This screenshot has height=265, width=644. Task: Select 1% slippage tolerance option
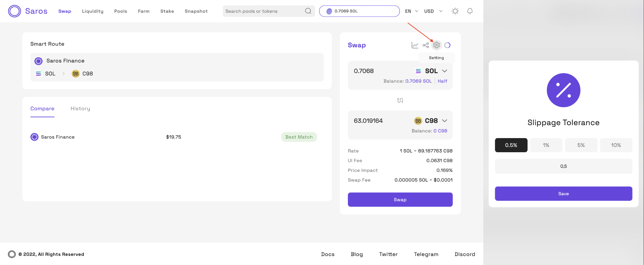(546, 145)
